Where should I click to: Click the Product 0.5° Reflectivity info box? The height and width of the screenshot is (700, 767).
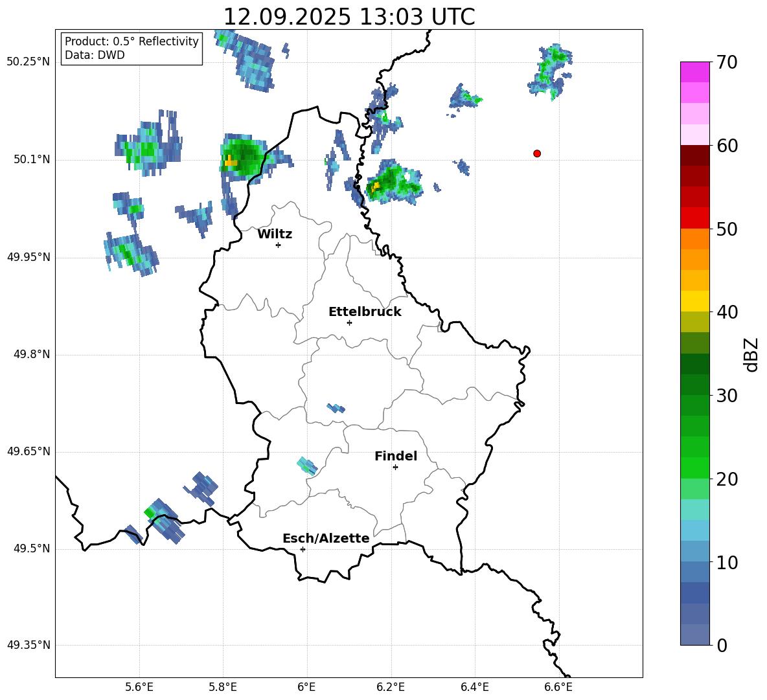click(132, 49)
